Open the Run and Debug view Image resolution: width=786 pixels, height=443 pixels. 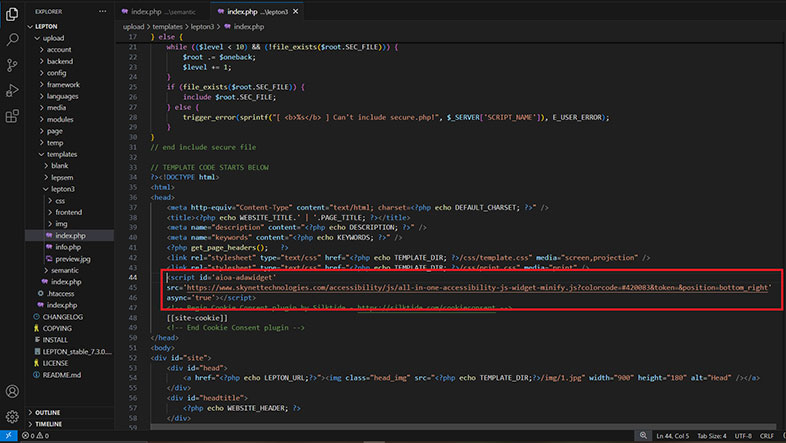[x=12, y=91]
